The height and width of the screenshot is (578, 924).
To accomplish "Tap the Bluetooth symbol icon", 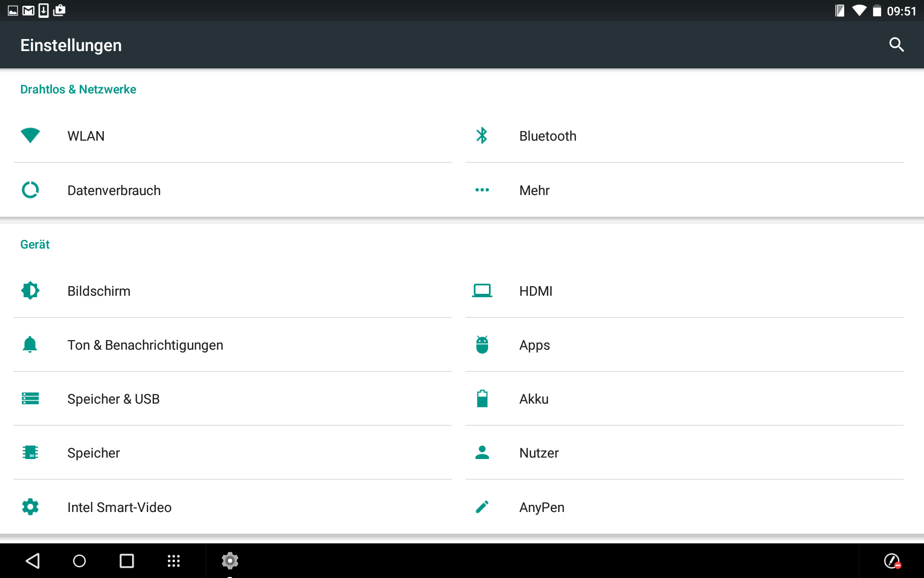I will [482, 135].
